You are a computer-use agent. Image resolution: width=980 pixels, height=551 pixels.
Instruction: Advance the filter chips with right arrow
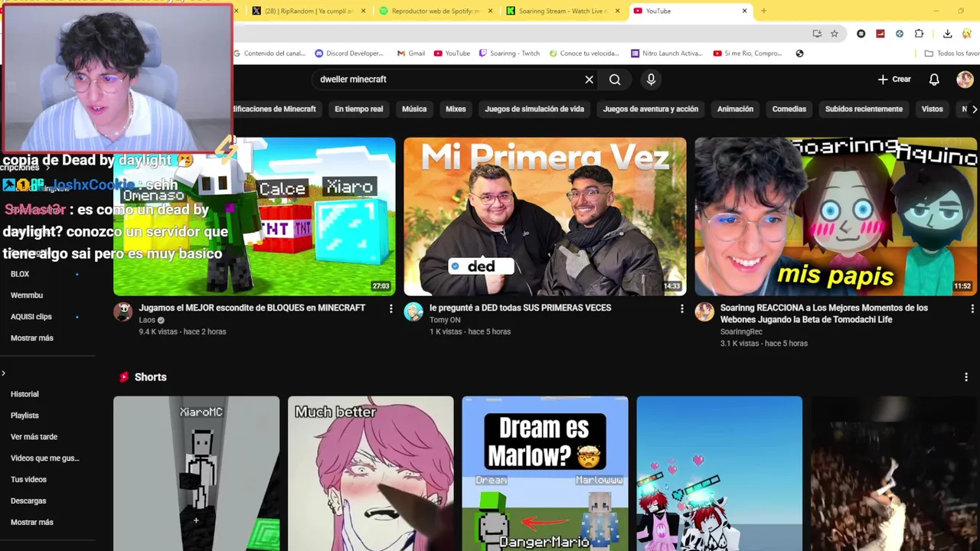pos(974,109)
